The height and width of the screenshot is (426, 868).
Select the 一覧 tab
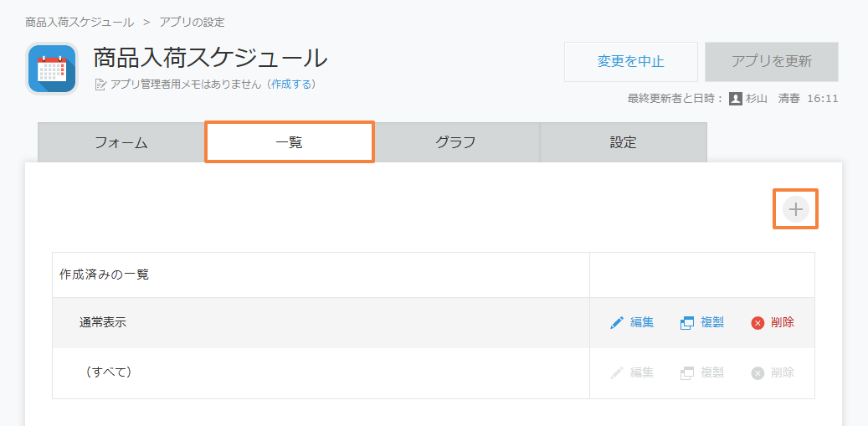pyautogui.click(x=289, y=142)
